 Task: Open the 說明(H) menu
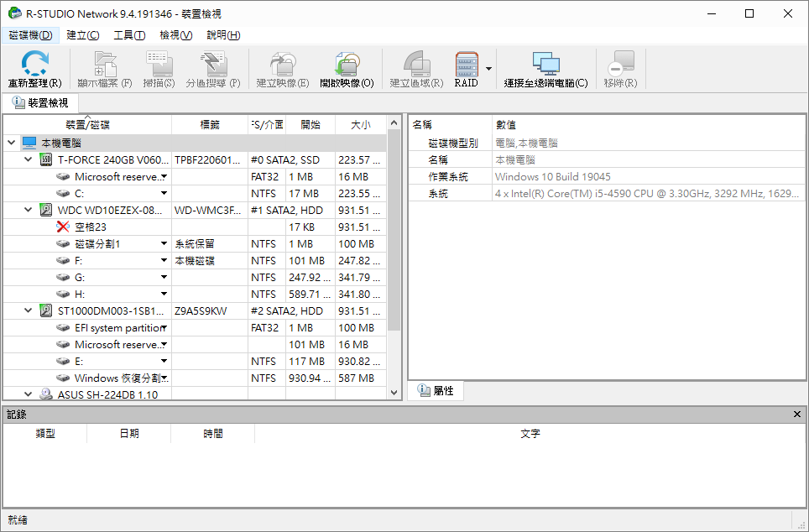point(223,35)
